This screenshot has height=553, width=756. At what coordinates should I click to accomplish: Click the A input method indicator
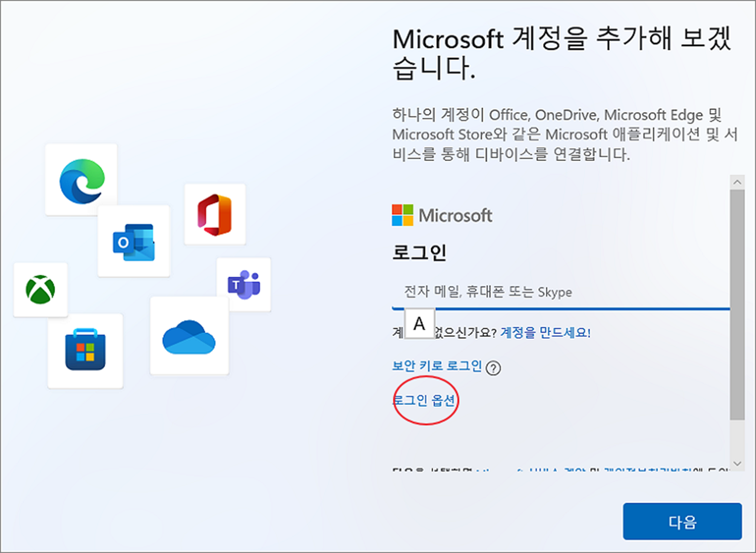419,324
